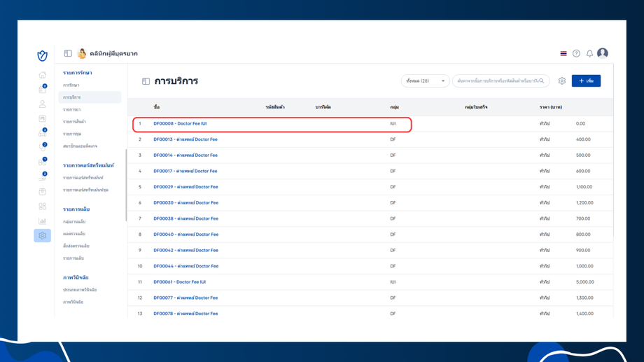The image size is (644, 362).
Task: Click the ราคา (บาท) column header
Action: point(550,107)
